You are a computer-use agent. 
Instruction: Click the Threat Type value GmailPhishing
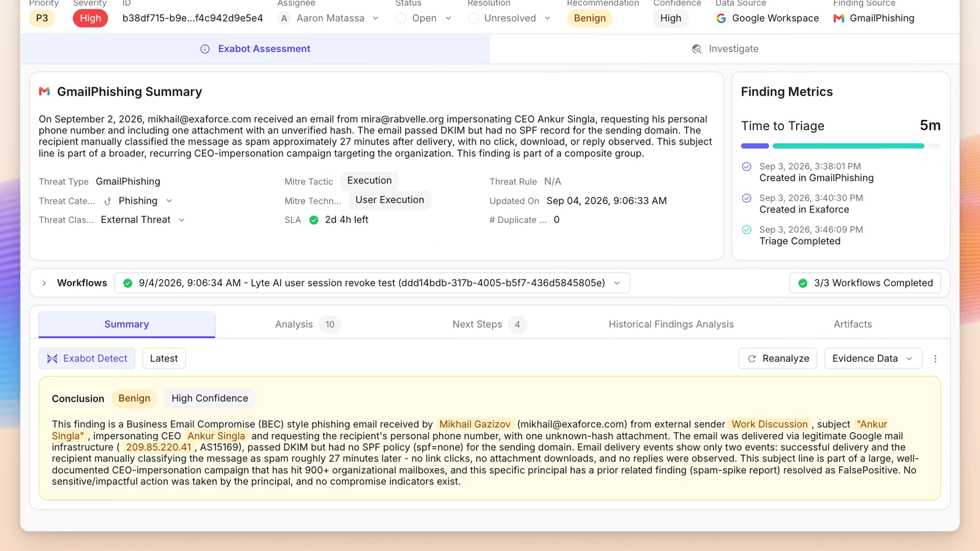tap(128, 182)
